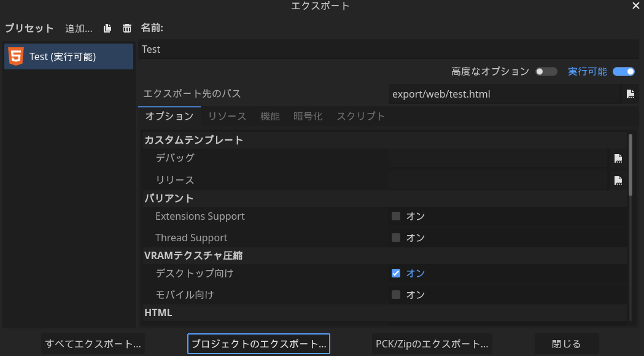
Task: Click the モバイル向け label
Action: [184, 295]
